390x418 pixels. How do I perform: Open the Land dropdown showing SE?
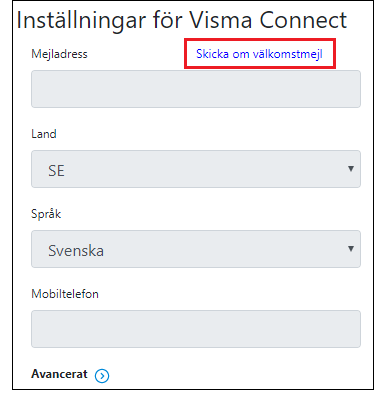pyautogui.click(x=196, y=169)
